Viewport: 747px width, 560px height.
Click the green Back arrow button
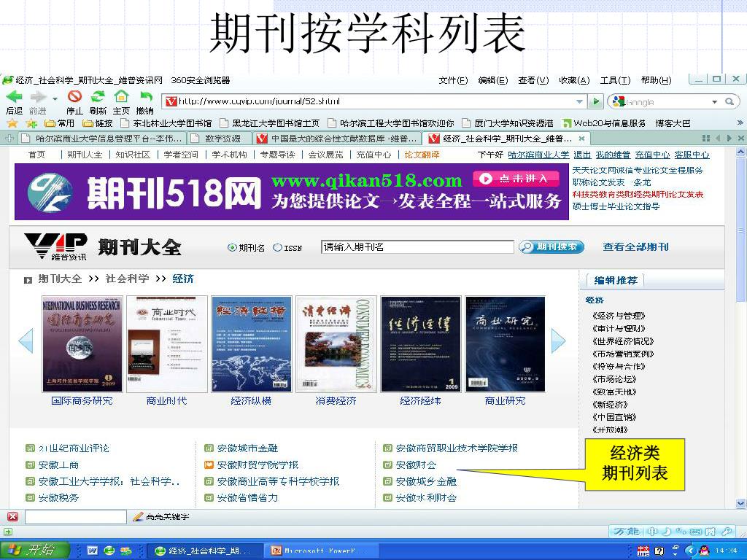pos(14,97)
